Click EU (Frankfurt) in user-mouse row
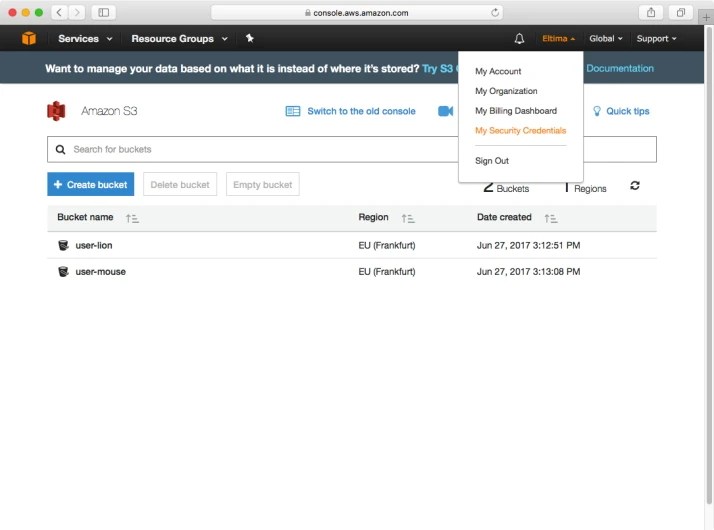The width and height of the screenshot is (714, 530). 387,272
